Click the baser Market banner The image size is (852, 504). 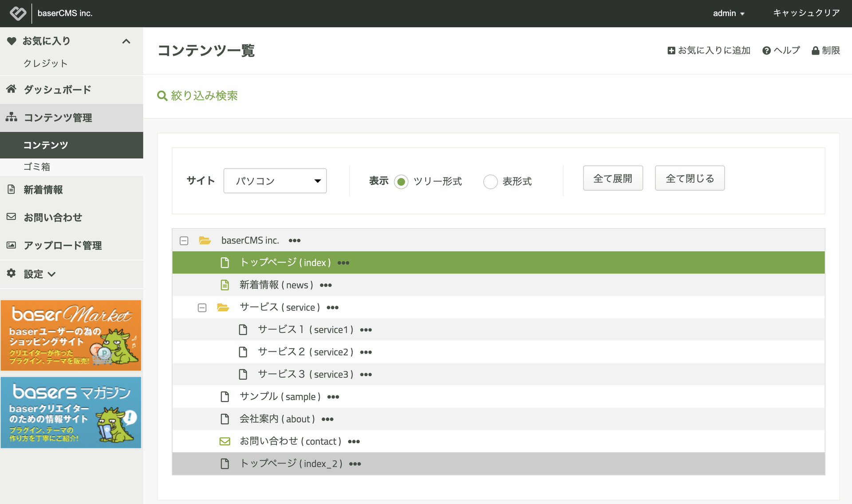tap(71, 335)
